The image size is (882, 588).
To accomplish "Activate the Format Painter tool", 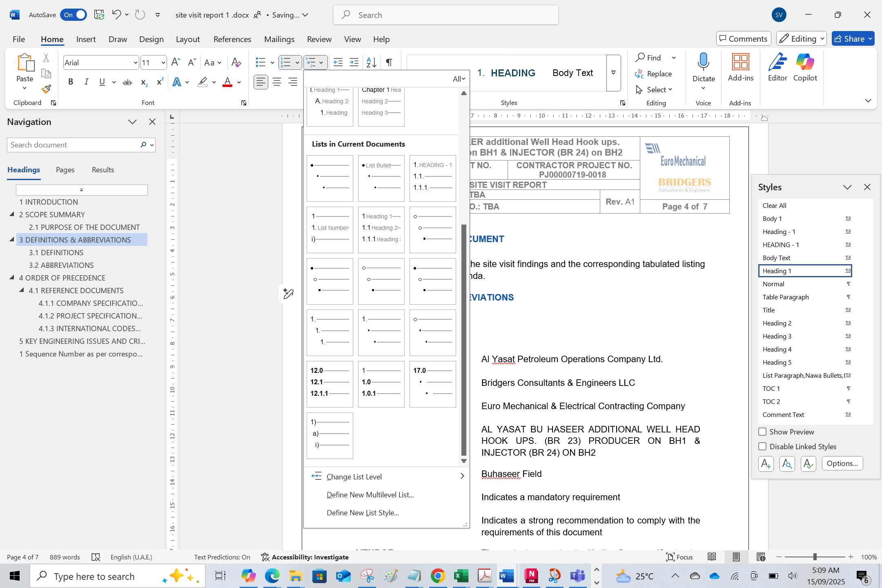I will click(46, 89).
